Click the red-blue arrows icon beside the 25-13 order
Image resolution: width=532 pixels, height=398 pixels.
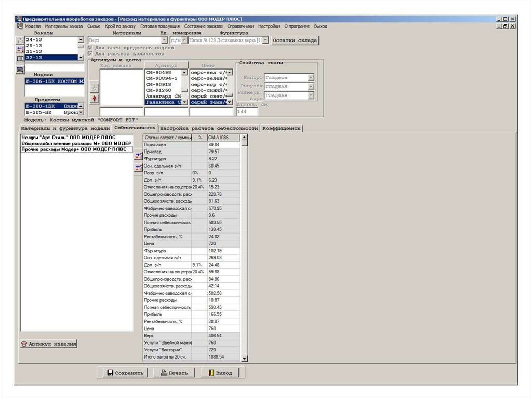20,49
